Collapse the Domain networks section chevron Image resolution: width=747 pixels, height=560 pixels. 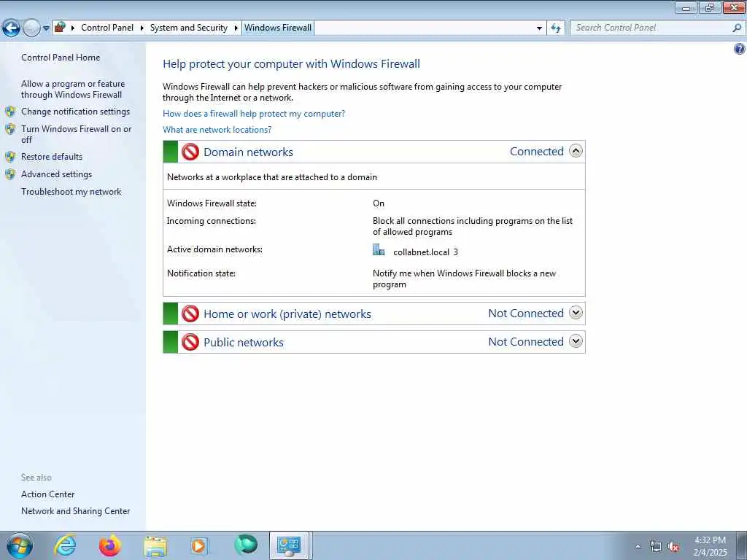pos(576,152)
